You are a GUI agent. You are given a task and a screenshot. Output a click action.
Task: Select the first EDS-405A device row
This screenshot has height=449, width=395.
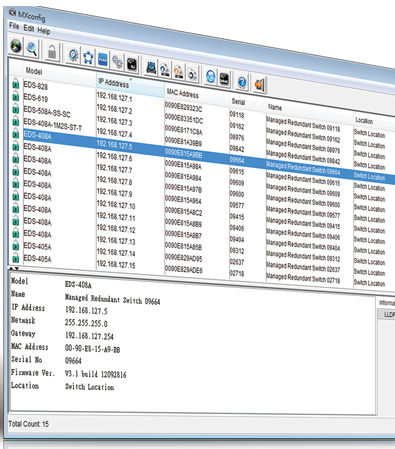37,246
